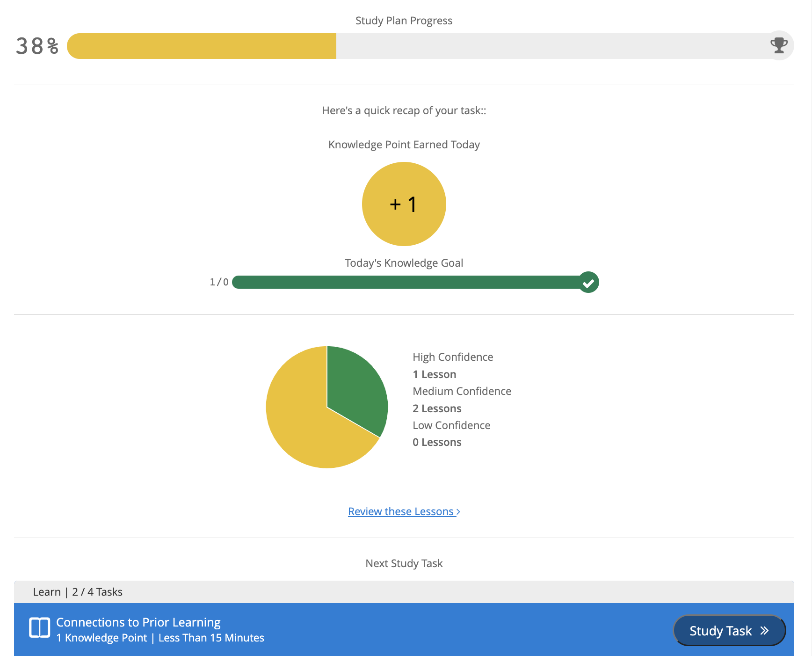Click the chevron after Review these Lessons
The height and width of the screenshot is (656, 812).
point(458,512)
